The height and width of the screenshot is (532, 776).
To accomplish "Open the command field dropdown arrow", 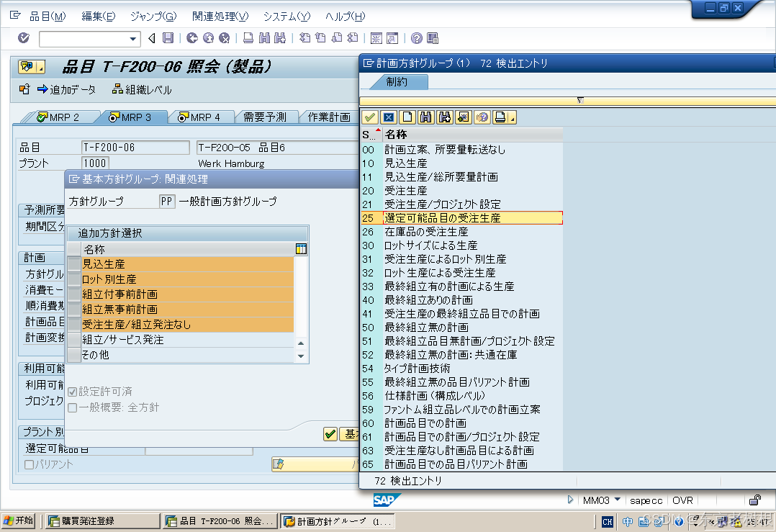I will tap(132, 39).
